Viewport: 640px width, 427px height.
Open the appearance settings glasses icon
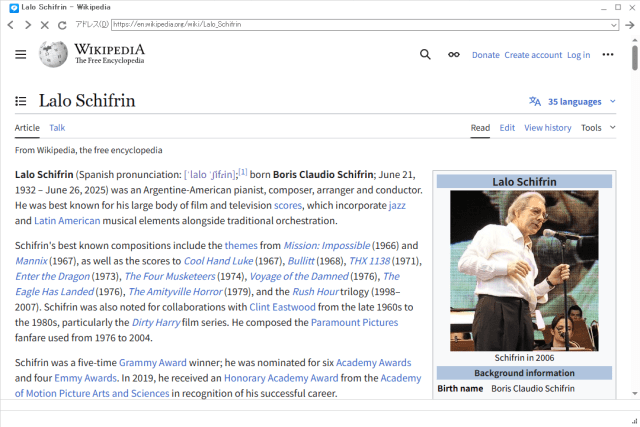pyautogui.click(x=453, y=54)
